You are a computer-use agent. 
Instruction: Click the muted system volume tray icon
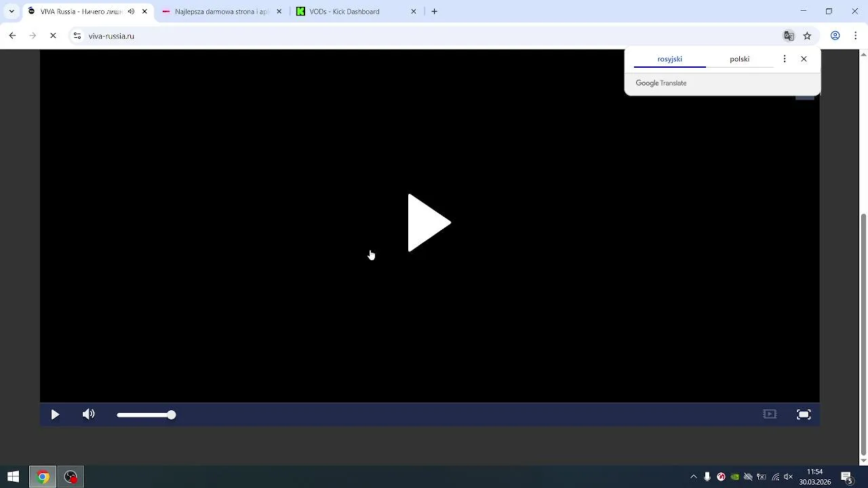tap(788, 477)
